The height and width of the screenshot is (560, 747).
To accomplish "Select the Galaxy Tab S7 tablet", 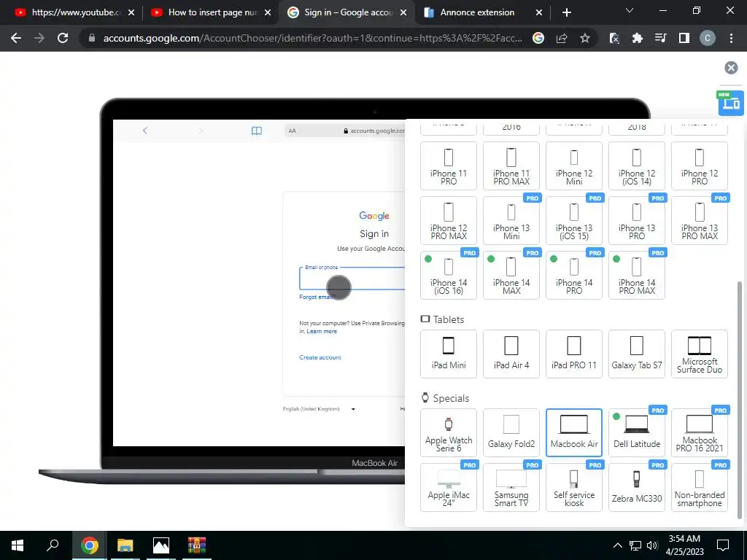I will click(x=636, y=354).
